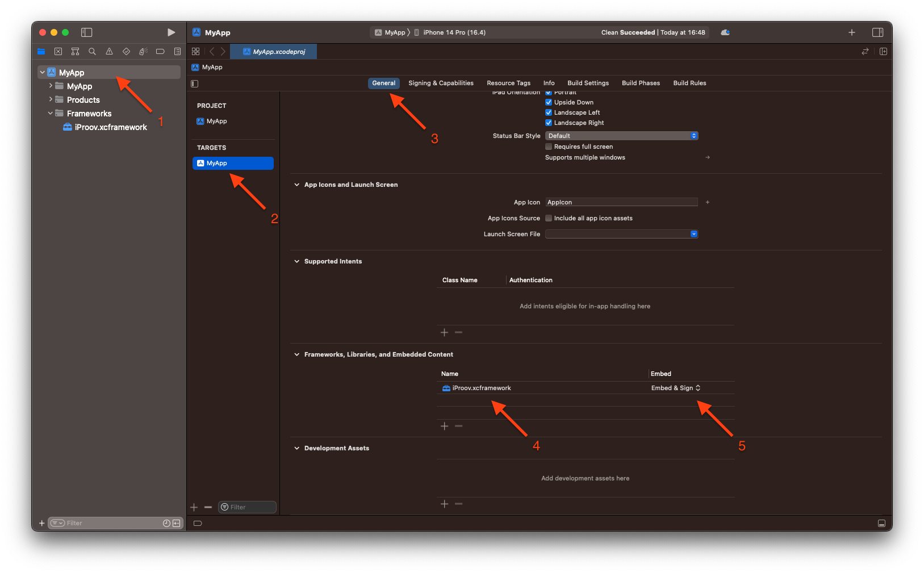The width and height of the screenshot is (924, 573).
Task: Collapse Frameworks, Libraries, and Embedded Content
Action: (x=296, y=354)
